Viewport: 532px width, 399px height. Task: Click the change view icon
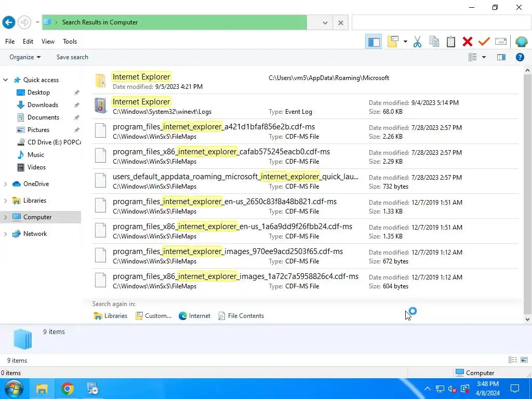(x=472, y=57)
